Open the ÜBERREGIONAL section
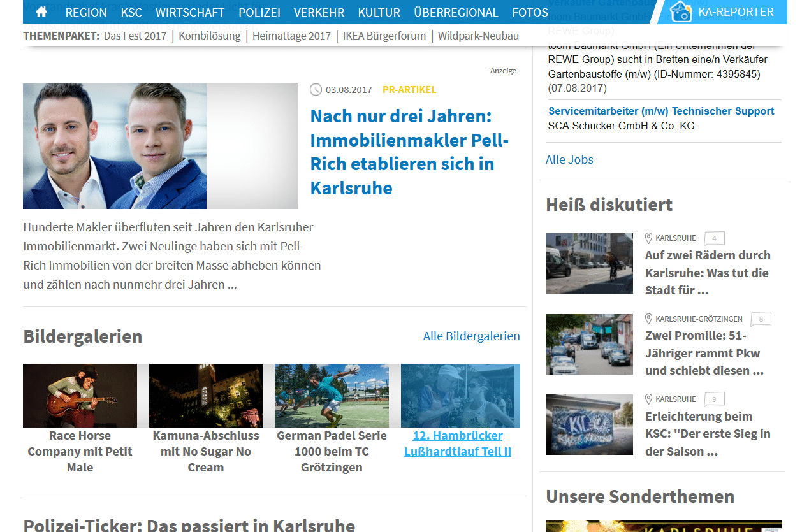The width and height of the screenshot is (809, 532). 456,12
